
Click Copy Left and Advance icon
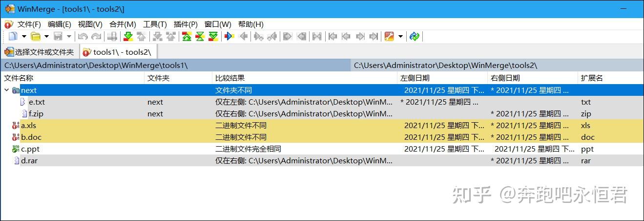[x=272, y=36]
